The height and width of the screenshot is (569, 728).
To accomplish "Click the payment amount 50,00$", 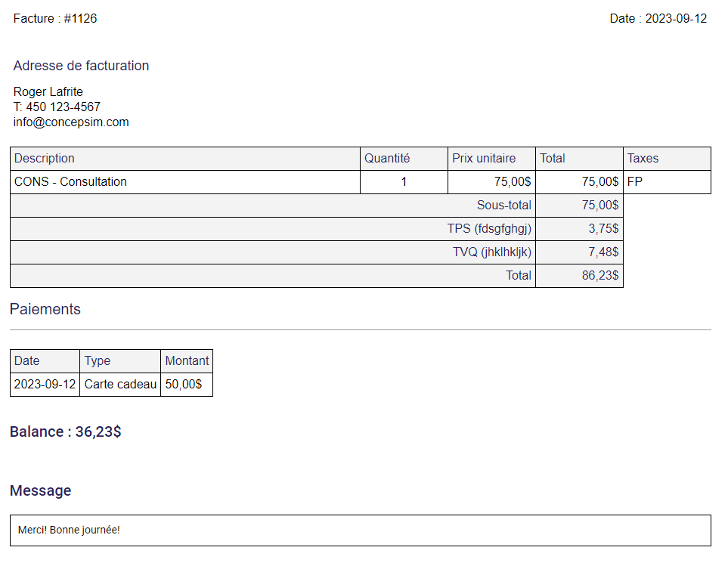I will click(x=184, y=385).
